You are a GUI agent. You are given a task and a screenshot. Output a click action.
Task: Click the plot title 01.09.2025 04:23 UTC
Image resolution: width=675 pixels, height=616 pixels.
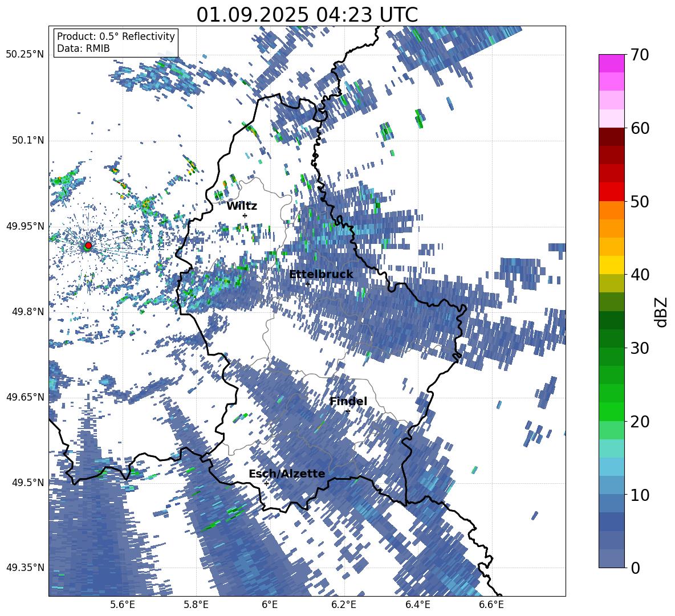click(x=307, y=15)
